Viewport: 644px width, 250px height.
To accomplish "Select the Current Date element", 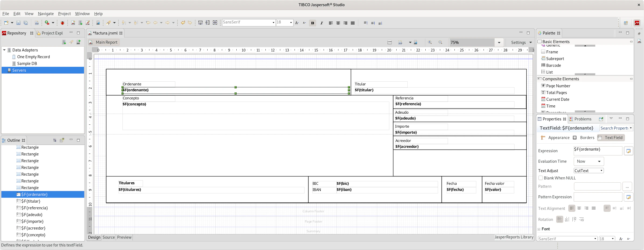I will point(557,99).
